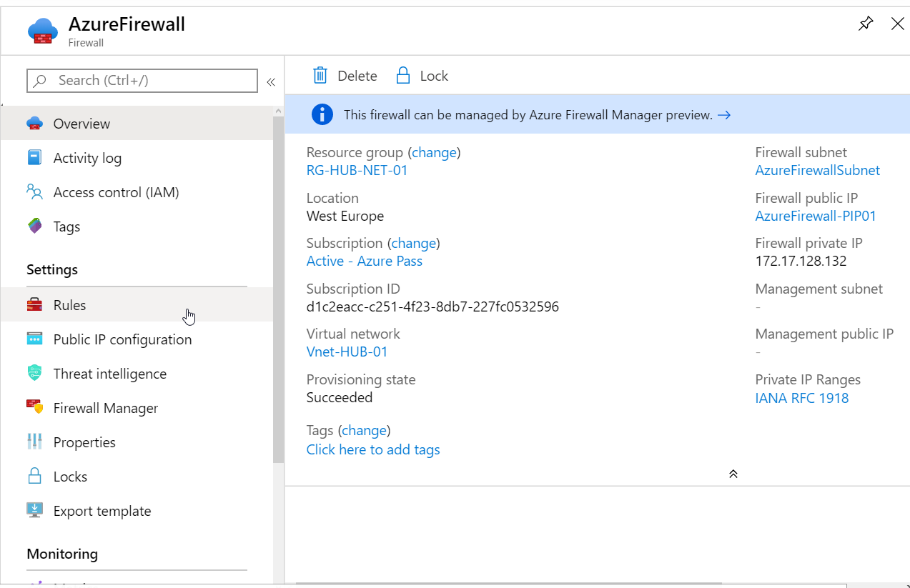Click the Succeeded provisioning state value
The height and width of the screenshot is (588, 910).
tap(340, 397)
